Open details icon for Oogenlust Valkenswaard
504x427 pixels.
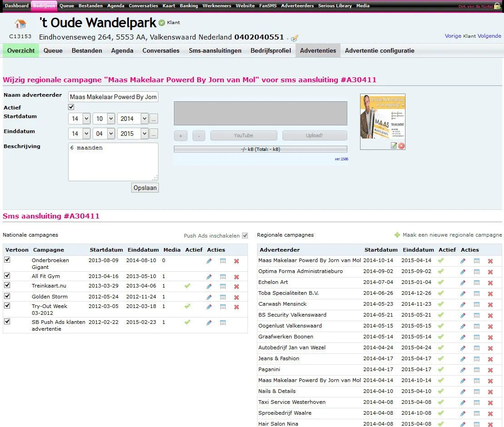pyautogui.click(x=477, y=327)
